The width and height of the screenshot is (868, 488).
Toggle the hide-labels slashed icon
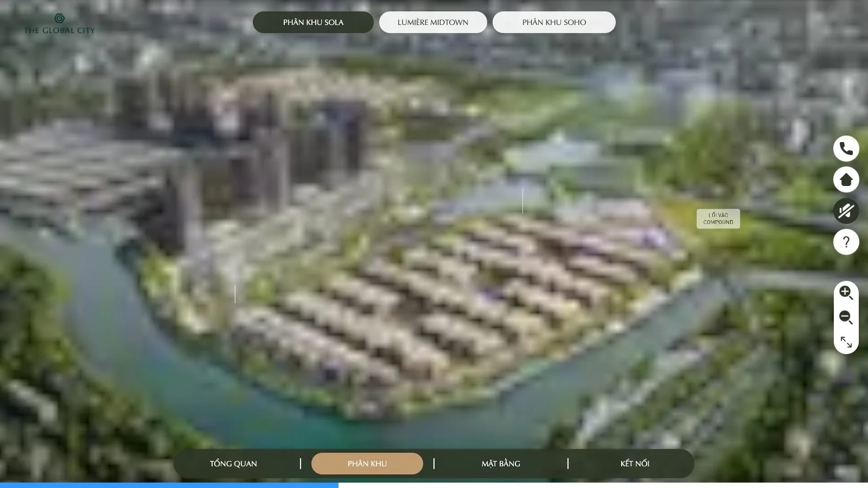click(x=846, y=211)
